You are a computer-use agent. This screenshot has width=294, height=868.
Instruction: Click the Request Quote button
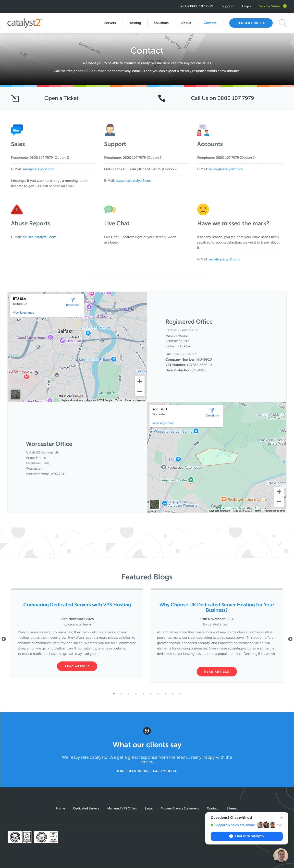(x=250, y=23)
